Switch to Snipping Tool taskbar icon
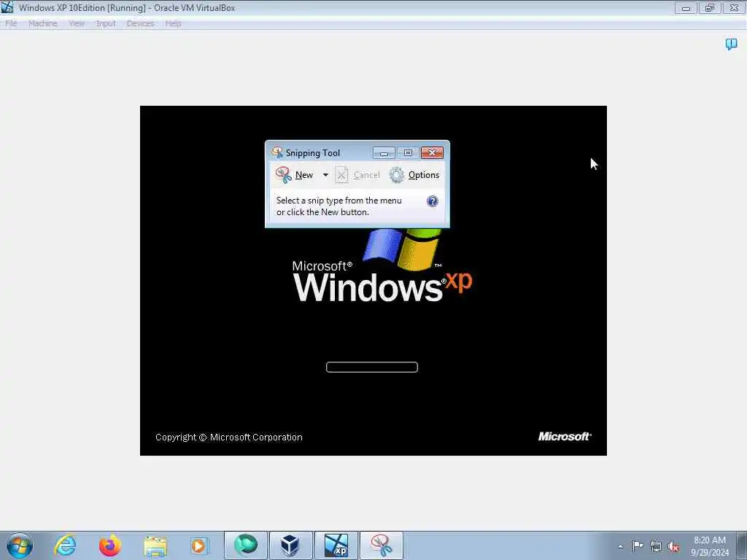 point(381,545)
